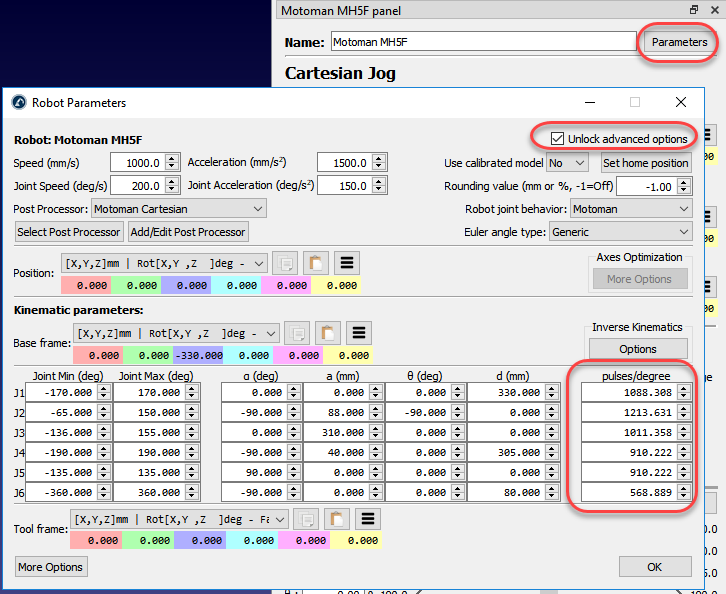Expand the Robot joint behavior dropdown
This screenshot has width=726, height=594.
630,209
